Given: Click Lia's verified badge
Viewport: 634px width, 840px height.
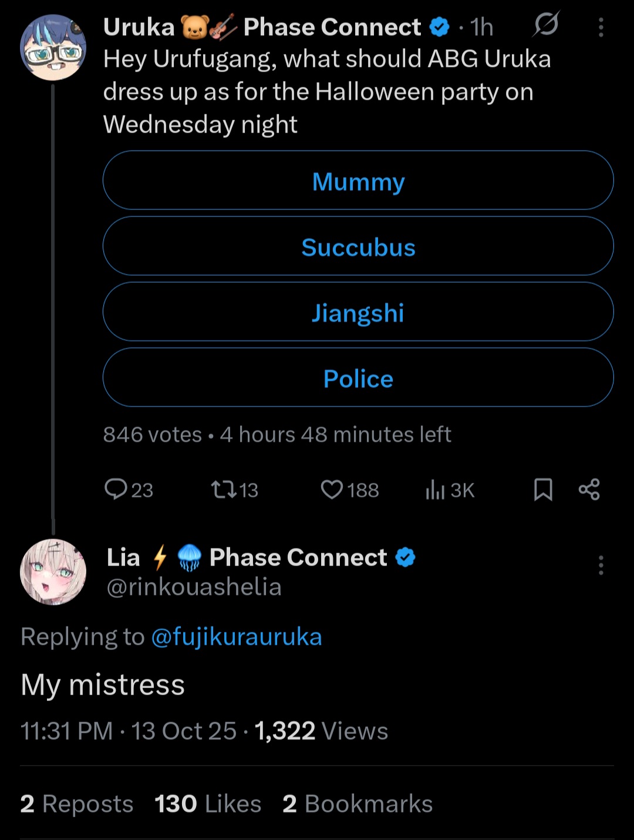Looking at the screenshot, I should (x=406, y=557).
